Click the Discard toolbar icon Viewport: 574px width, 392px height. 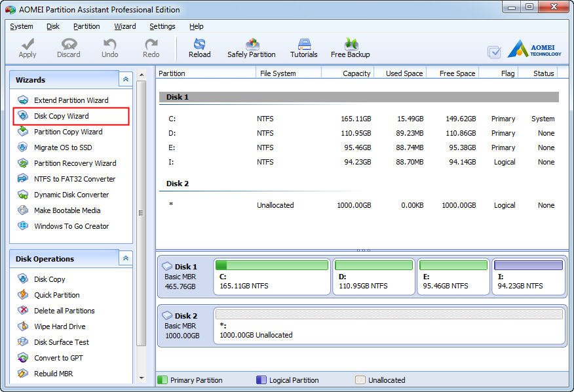[x=68, y=44]
